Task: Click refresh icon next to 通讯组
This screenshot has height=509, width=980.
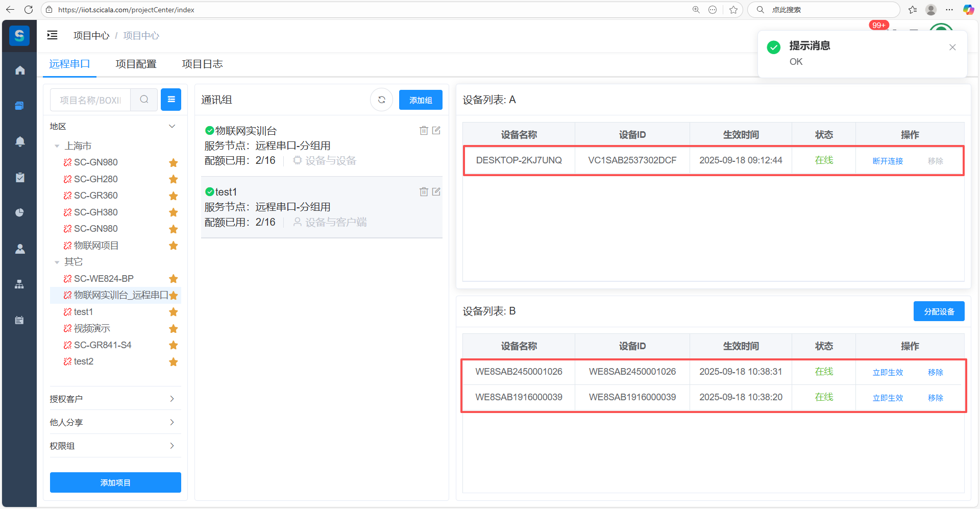Action: point(381,100)
